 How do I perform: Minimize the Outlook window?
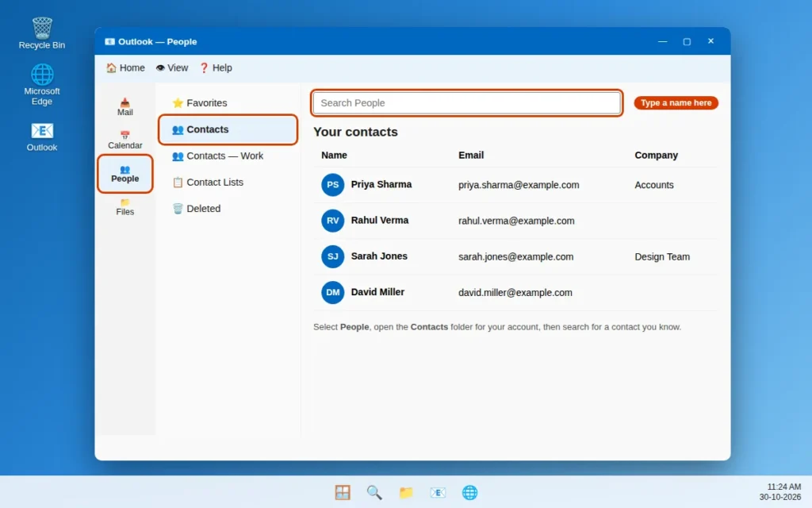point(662,41)
